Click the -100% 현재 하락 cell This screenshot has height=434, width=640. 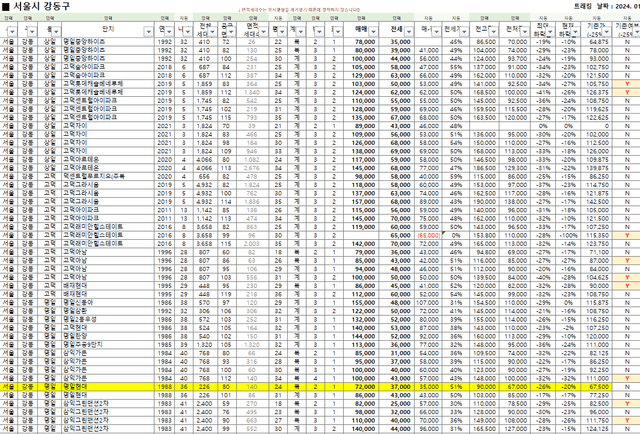click(x=568, y=235)
